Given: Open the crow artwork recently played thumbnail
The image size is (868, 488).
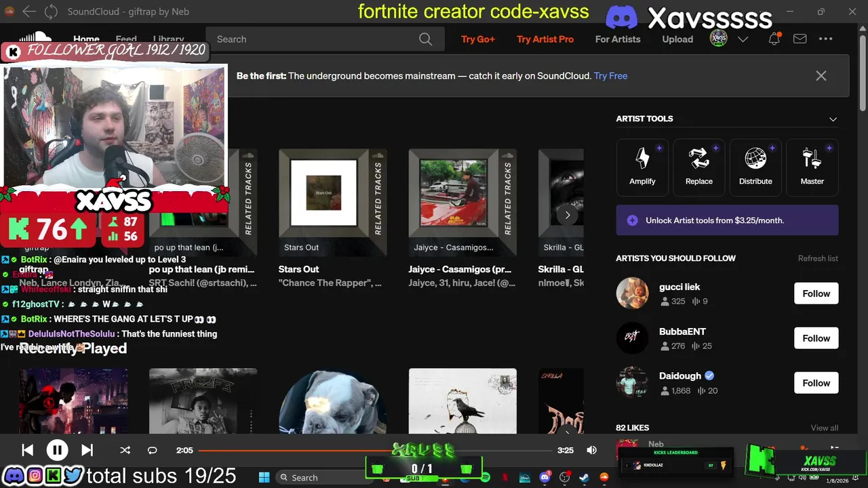Looking at the screenshot, I should pyautogui.click(x=462, y=401).
